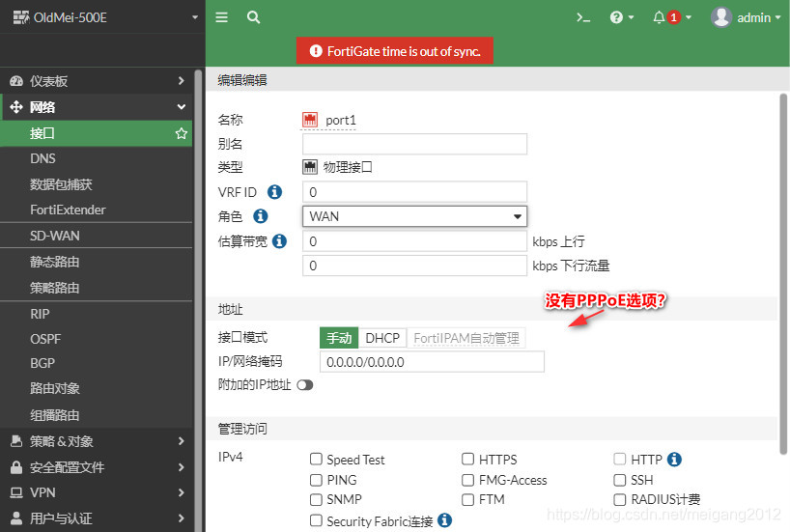Enable the Speed Test checkbox
Screen dimensions: 790x532
316,459
